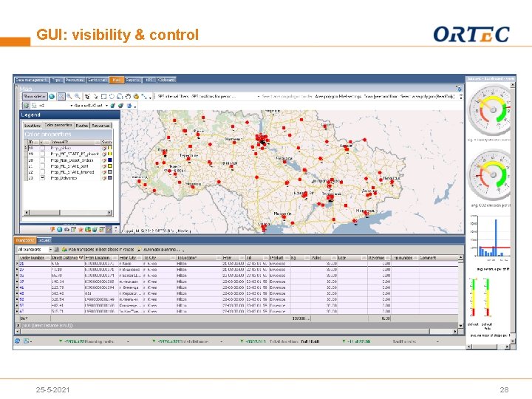
Task: Click the transports table vertical scrollbar down arrow
Action: pos(460,325)
